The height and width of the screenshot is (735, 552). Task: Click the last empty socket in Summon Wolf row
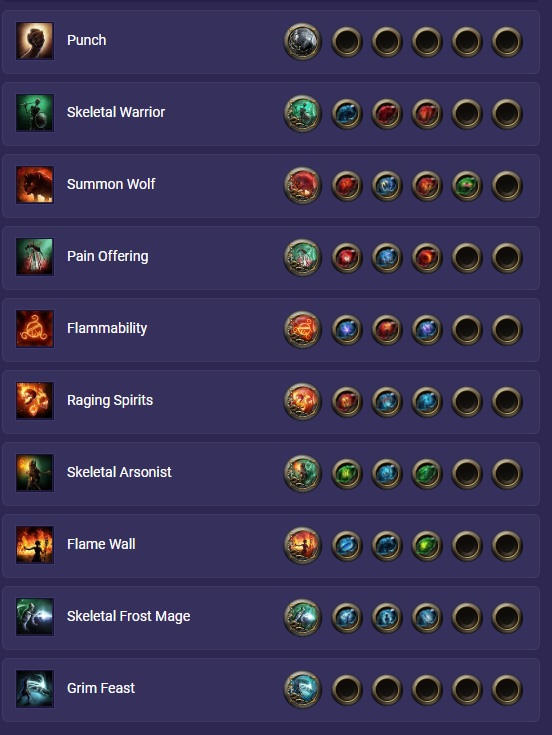(507, 186)
